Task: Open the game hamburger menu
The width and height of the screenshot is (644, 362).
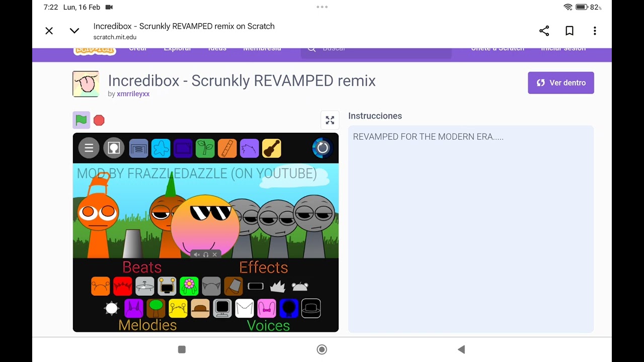Action: [x=89, y=148]
